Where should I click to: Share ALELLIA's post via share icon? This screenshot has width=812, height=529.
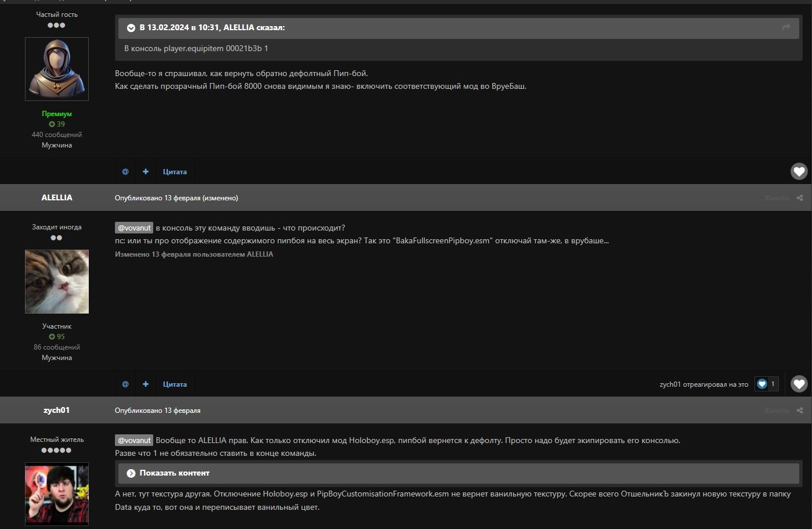click(799, 198)
